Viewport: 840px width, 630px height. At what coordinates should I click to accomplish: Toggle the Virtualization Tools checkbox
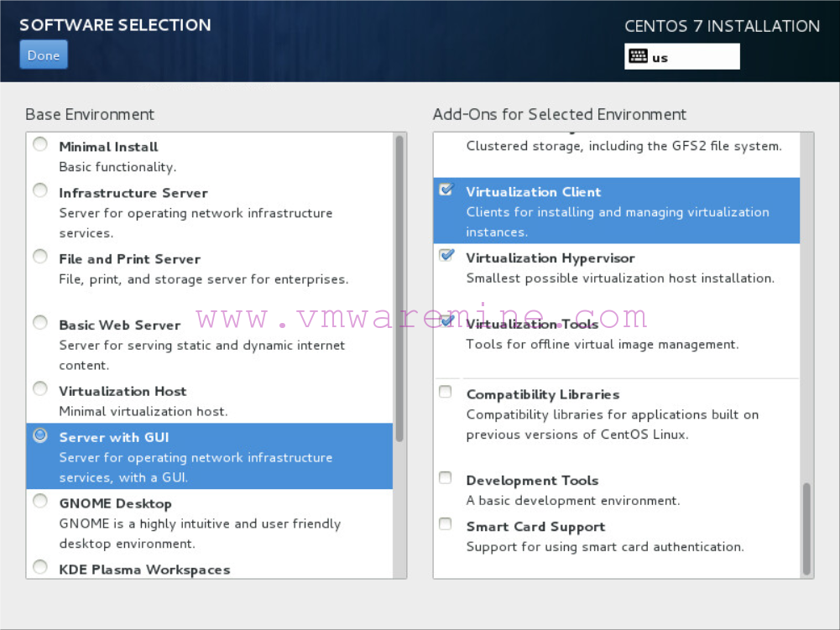(x=446, y=321)
